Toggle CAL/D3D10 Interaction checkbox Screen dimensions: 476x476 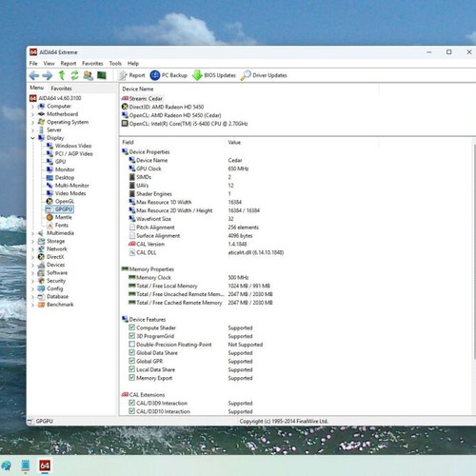[132, 410]
